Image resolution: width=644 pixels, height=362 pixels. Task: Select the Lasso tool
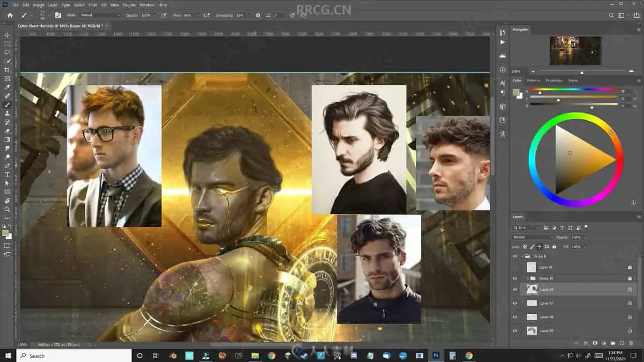coord(7,53)
